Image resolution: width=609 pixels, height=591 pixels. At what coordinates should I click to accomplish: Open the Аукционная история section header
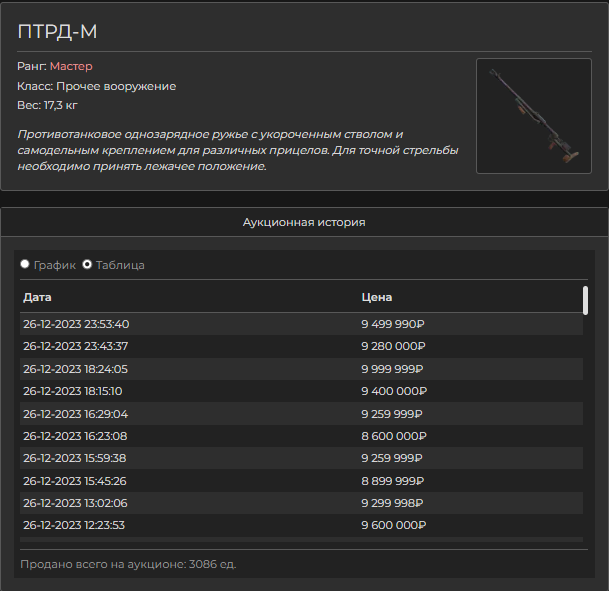(x=304, y=222)
